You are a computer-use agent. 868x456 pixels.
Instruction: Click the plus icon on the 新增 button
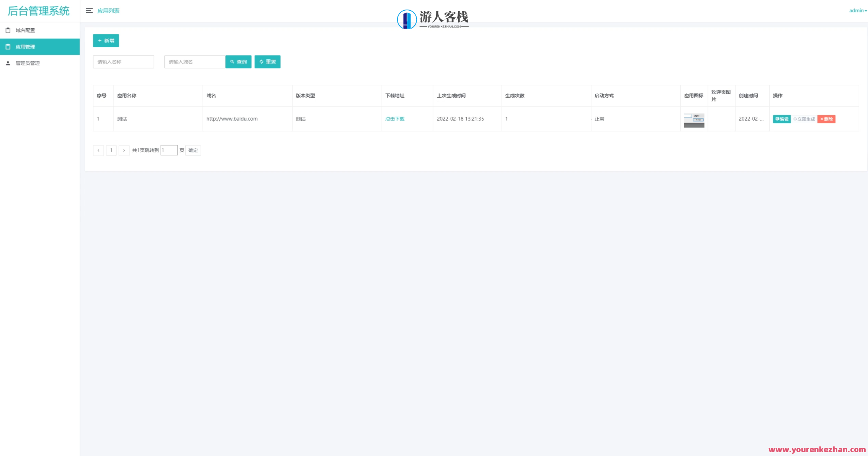pyautogui.click(x=100, y=40)
